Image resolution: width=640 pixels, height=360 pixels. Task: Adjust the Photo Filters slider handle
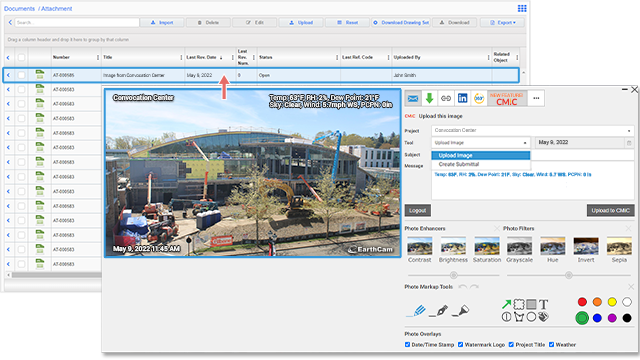[569, 275]
